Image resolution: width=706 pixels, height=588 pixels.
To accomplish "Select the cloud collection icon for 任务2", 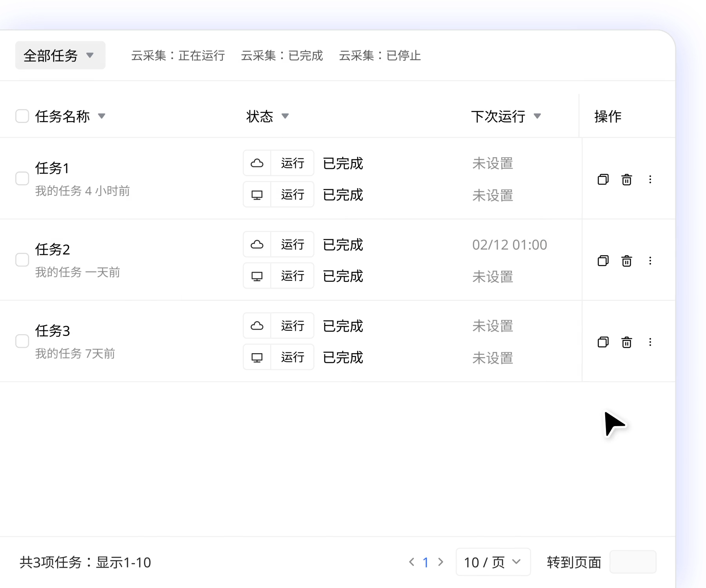I will [x=257, y=244].
